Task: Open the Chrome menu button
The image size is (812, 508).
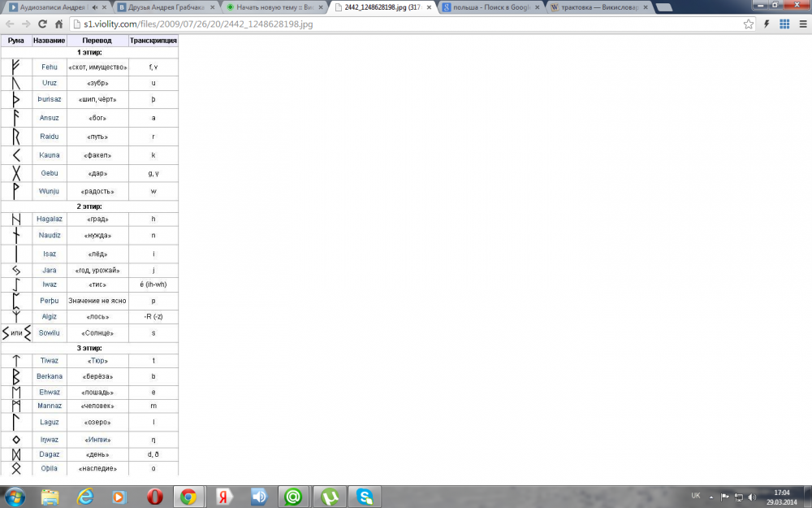Action: click(x=803, y=24)
